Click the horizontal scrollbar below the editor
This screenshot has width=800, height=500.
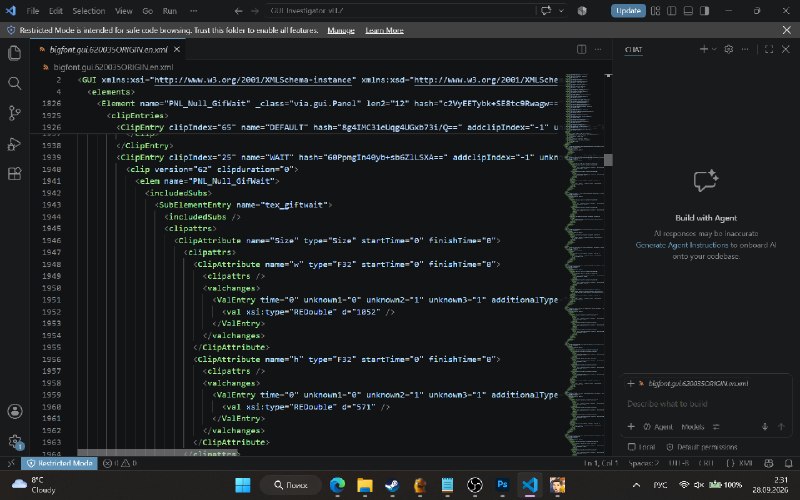[x=158, y=453]
